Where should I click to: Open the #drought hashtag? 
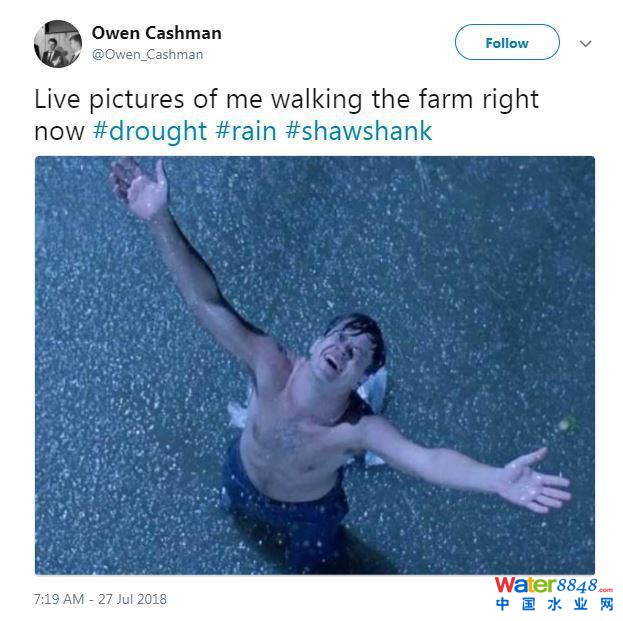tap(150, 131)
